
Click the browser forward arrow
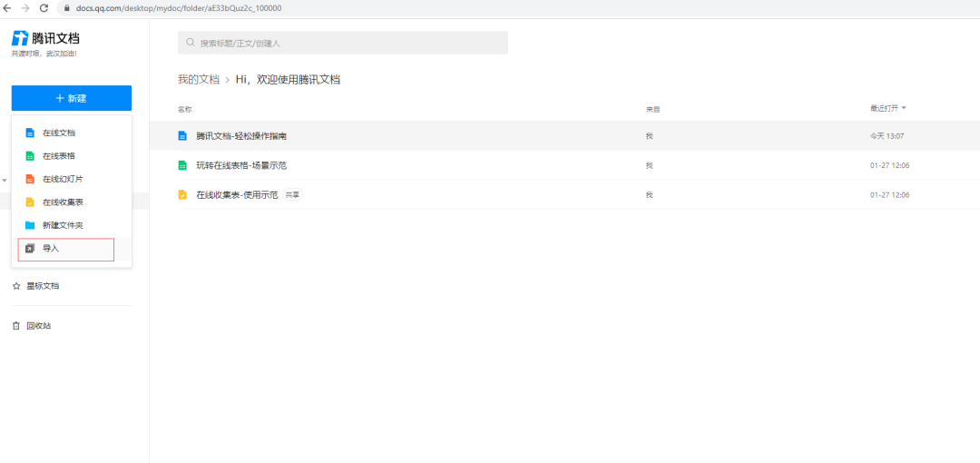(x=25, y=8)
